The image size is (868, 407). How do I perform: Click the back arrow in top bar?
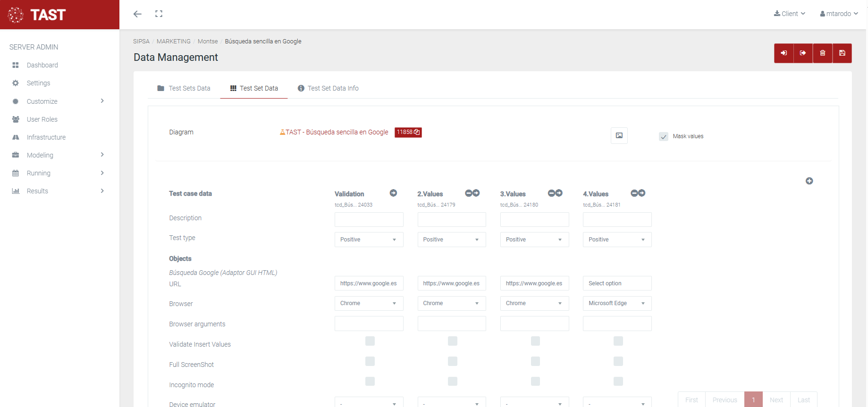tap(137, 14)
